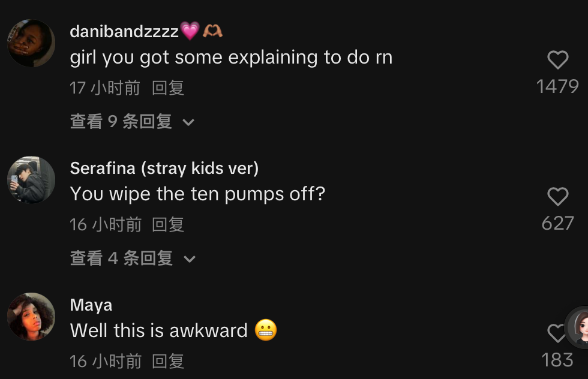The height and width of the screenshot is (379, 588).
Task: Select comment 'You wipe the ten pumps off?'
Action: point(197,194)
